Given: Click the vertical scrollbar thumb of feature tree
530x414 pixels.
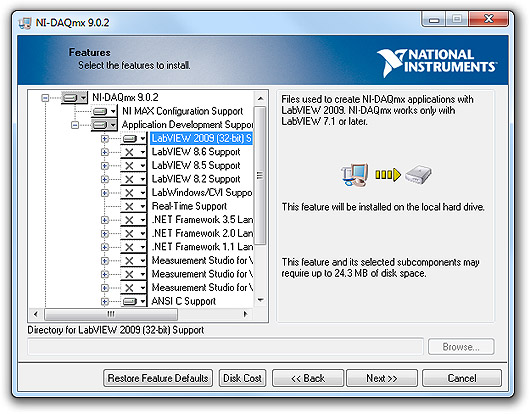Looking at the screenshot, I should pos(260,175).
